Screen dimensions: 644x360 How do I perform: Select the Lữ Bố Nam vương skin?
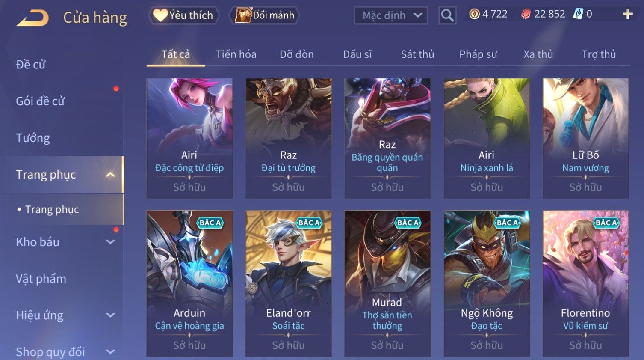pos(585,138)
